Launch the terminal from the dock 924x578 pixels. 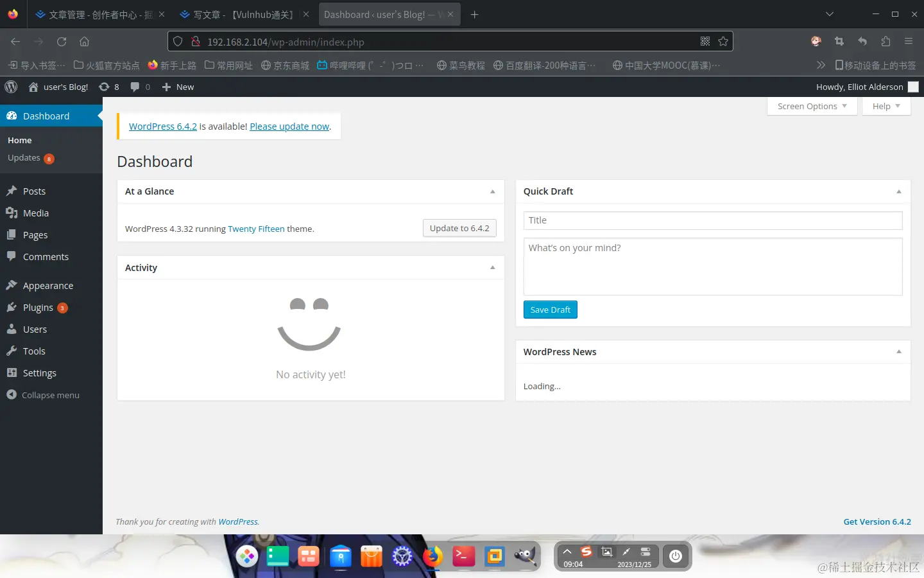click(464, 556)
